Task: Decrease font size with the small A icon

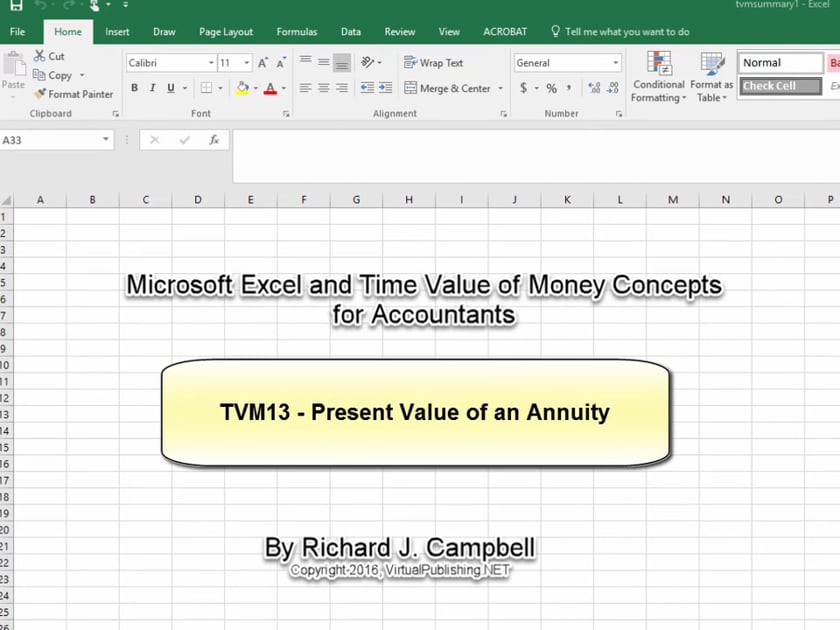Action: click(x=281, y=63)
